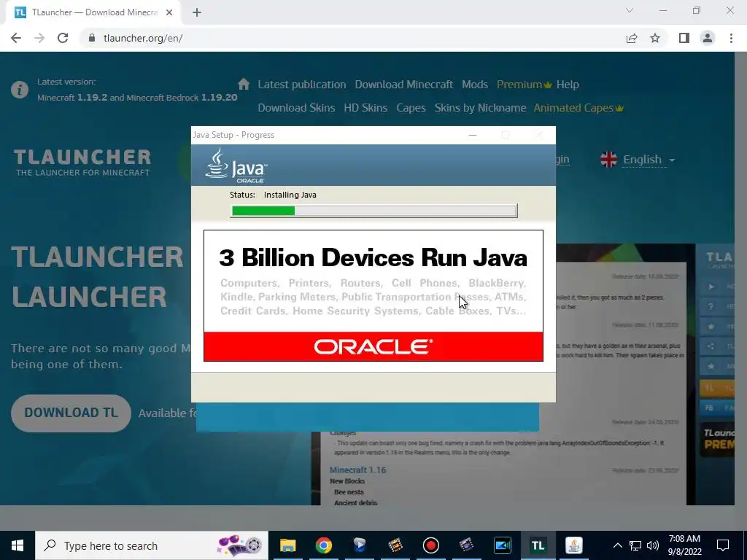Open the Premium menu item
The height and width of the screenshot is (560, 747).
pos(524,85)
